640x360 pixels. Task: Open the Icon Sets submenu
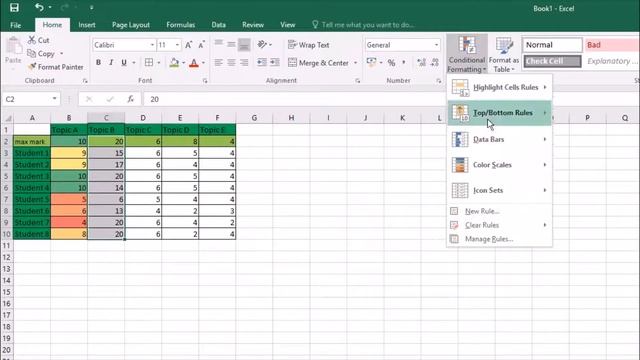[x=500, y=190]
